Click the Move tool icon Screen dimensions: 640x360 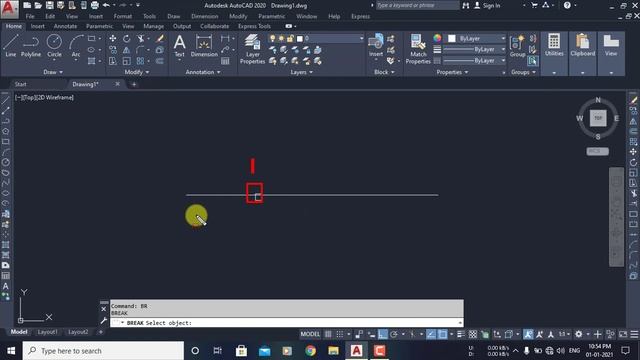coord(113,38)
